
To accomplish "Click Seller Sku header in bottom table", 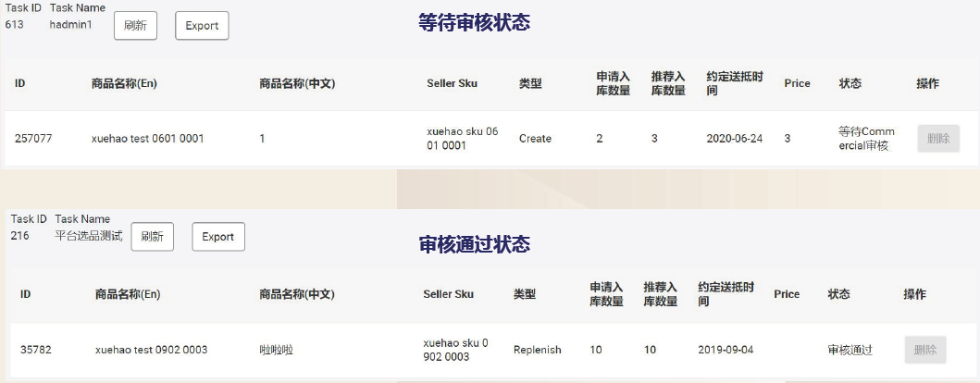I will pos(448,294).
